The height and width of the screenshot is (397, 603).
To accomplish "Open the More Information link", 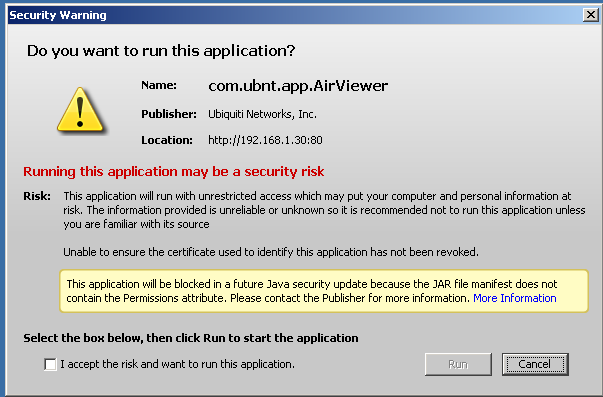I will click(515, 298).
